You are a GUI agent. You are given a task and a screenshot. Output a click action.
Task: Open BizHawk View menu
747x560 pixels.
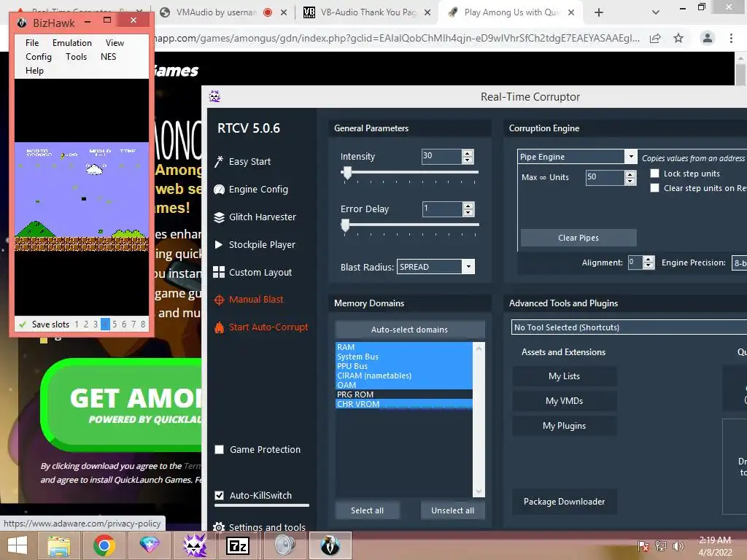point(115,43)
